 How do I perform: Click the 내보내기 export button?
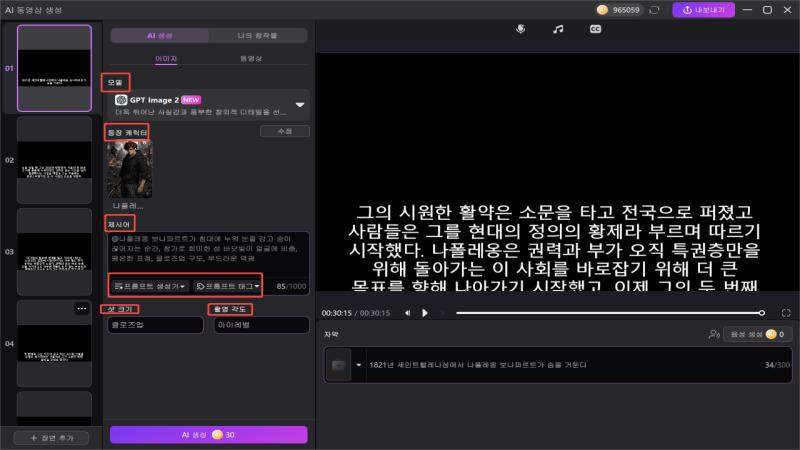[704, 10]
